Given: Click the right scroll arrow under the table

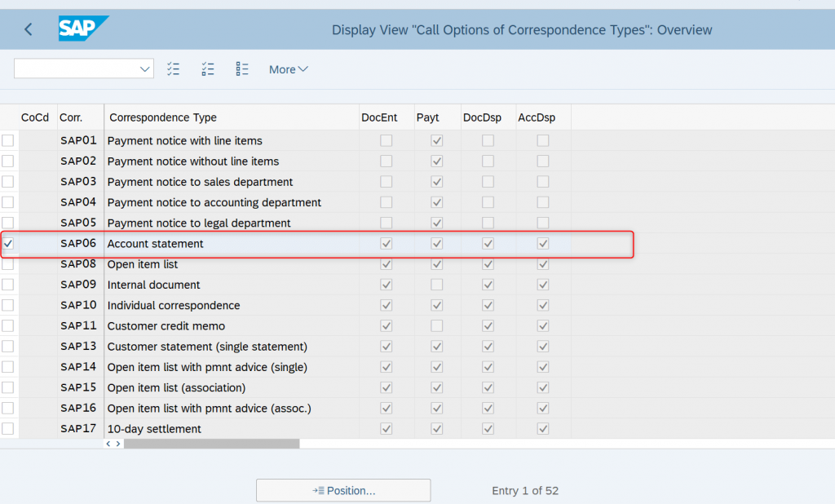Looking at the screenshot, I should tap(118, 444).
